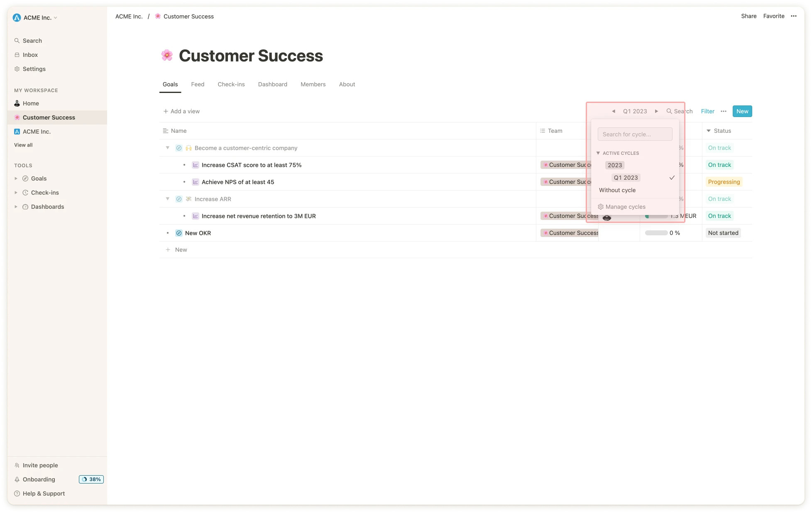Image resolution: width=812 pixels, height=513 pixels.
Task: Click the Search for cycle input field
Action: (635, 134)
